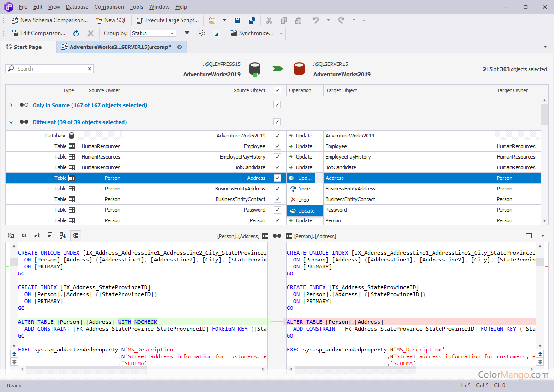The height and width of the screenshot is (392, 554).
Task: Uncheck the Employee table selection box
Action: 277,146
